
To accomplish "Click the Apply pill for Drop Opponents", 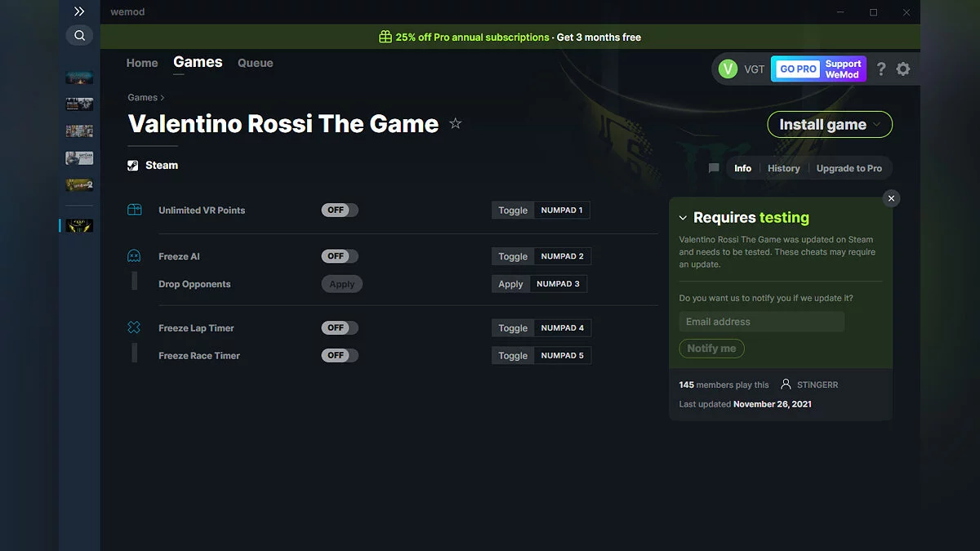I will (x=342, y=284).
